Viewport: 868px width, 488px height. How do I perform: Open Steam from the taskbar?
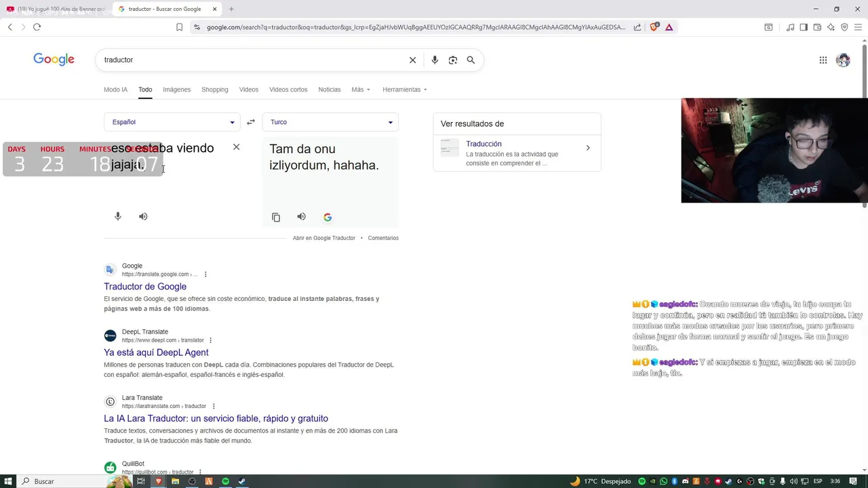242,481
